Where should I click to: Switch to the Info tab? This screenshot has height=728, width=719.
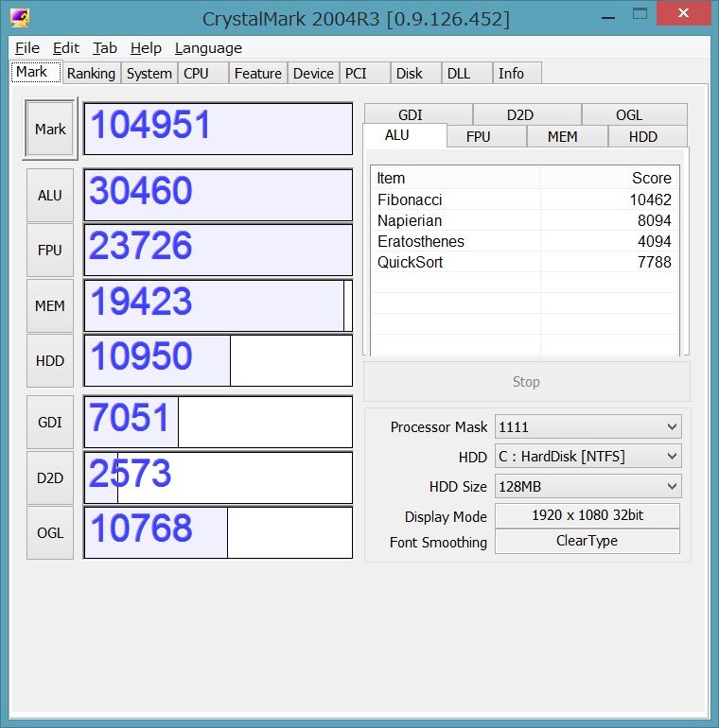[517, 74]
